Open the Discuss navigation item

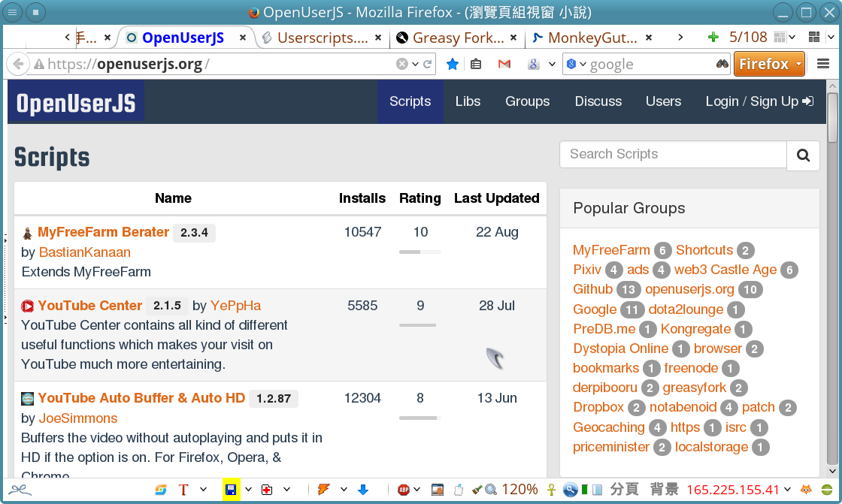598,101
